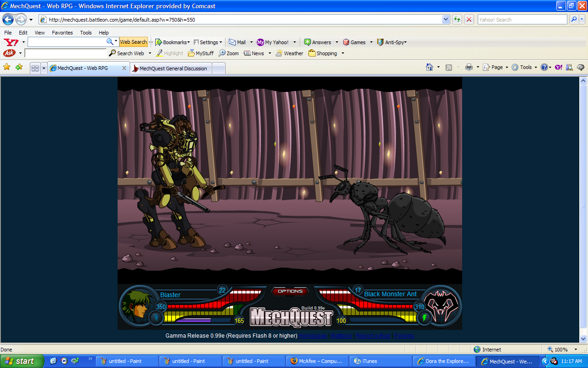Click the OPTIONS button in the game
The width and height of the screenshot is (588, 368).
(x=290, y=291)
